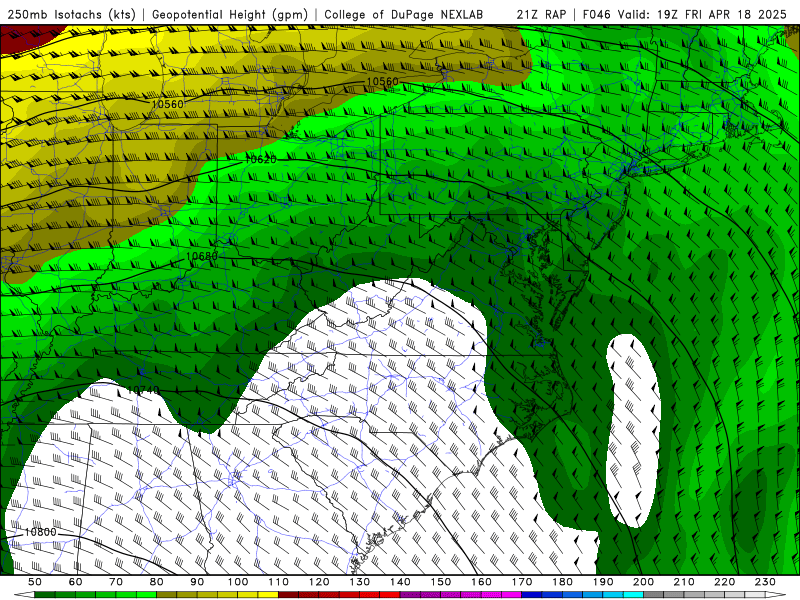The height and width of the screenshot is (600, 800).
Task: Pick the dark red swatch right of 110
Action: click(288, 595)
